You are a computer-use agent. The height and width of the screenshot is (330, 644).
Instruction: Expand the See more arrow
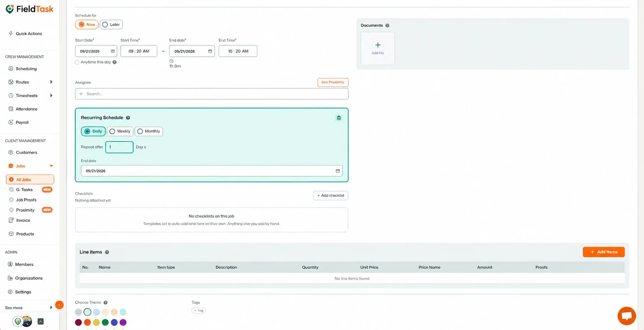[x=51, y=308]
